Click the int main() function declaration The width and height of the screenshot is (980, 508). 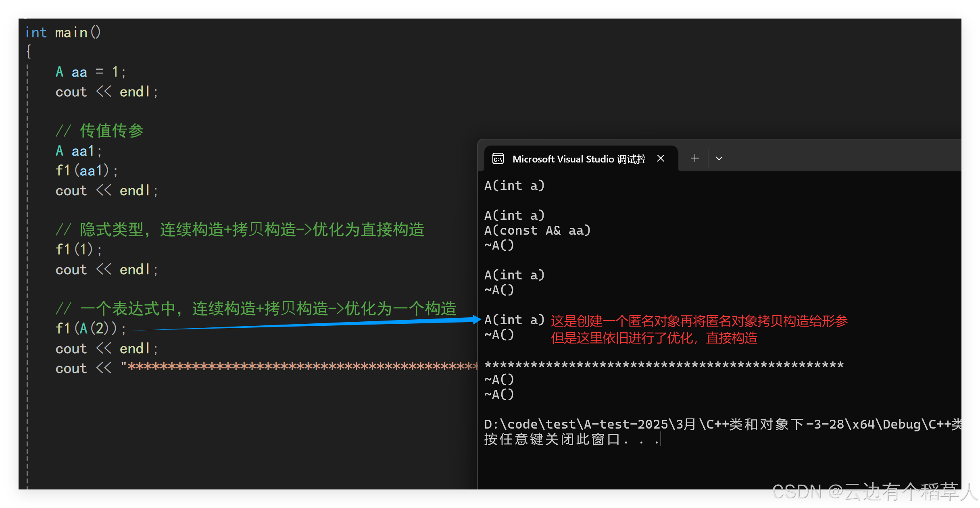pyautogui.click(x=63, y=33)
